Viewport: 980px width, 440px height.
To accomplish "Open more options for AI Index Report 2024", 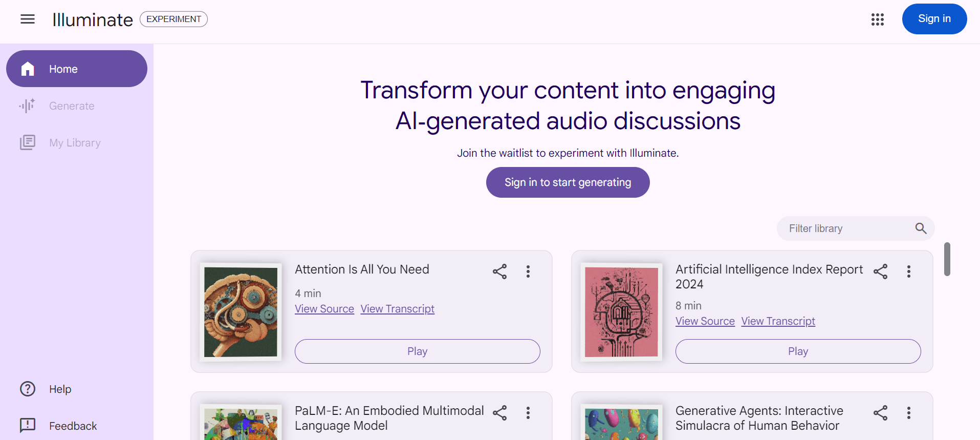I will point(909,271).
